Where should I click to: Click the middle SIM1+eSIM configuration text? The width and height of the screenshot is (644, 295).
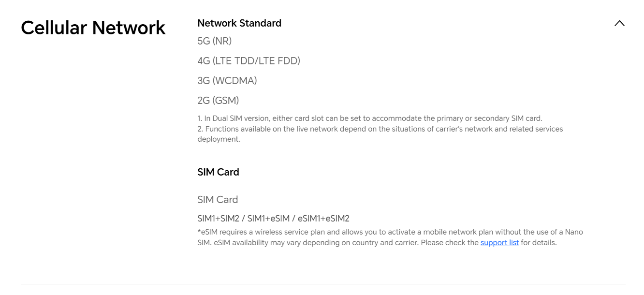point(267,219)
